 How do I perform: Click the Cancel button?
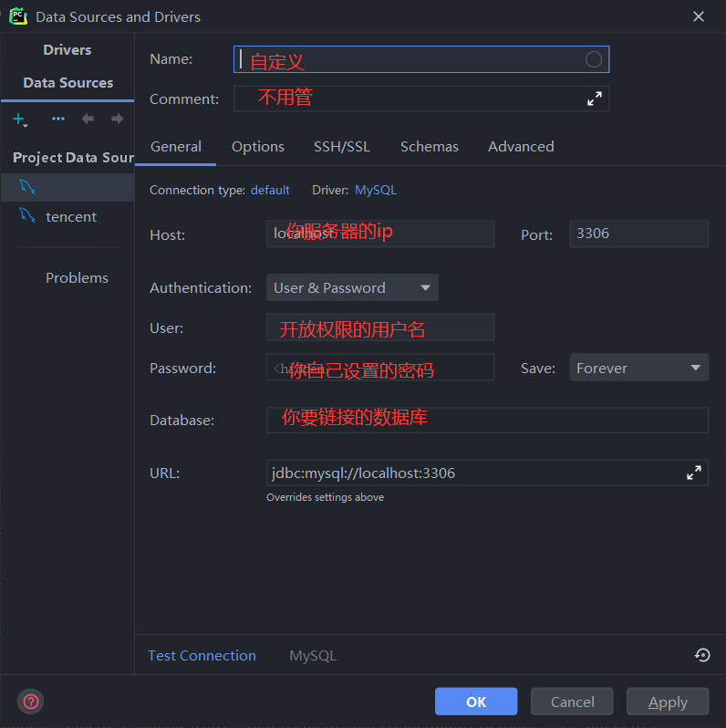[x=572, y=701]
